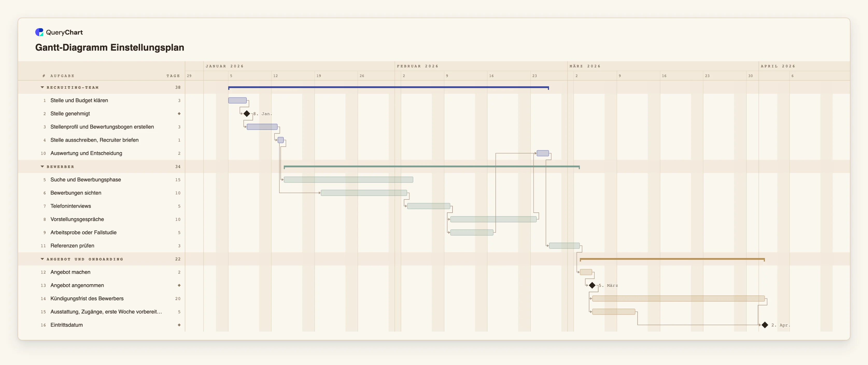This screenshot has height=365, width=868.
Task: Select the Telefoninterviews task bar
Action: point(429,206)
